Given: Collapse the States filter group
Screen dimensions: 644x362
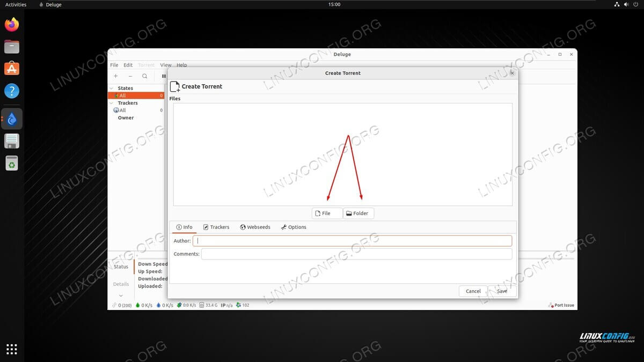Looking at the screenshot, I should coord(112,88).
